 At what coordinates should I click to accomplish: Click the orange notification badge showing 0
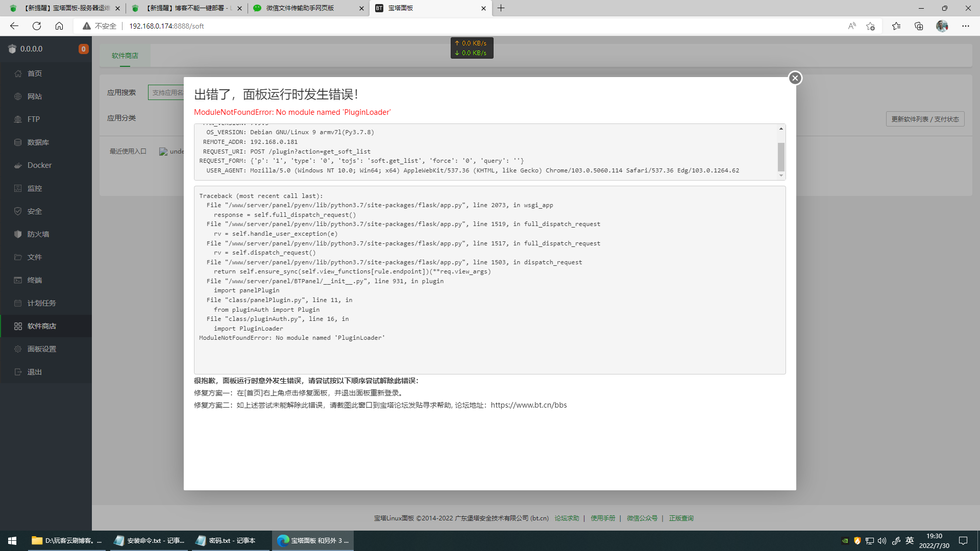coord(83,49)
